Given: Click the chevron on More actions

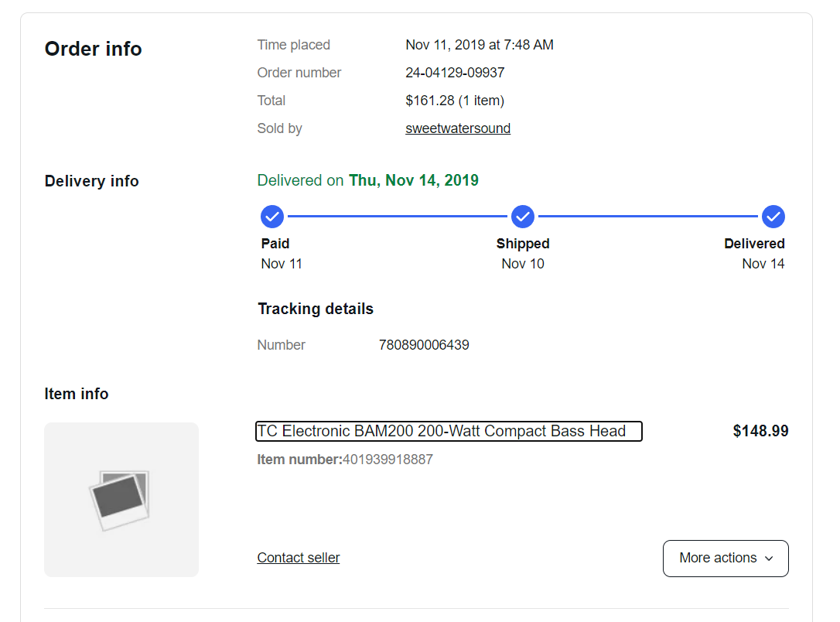Looking at the screenshot, I should pyautogui.click(x=770, y=559).
